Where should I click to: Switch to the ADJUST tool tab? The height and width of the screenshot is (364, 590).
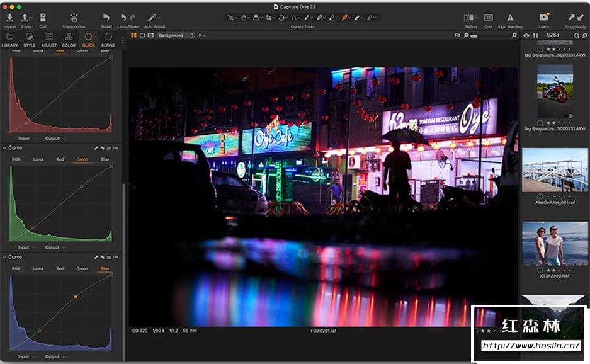click(48, 37)
